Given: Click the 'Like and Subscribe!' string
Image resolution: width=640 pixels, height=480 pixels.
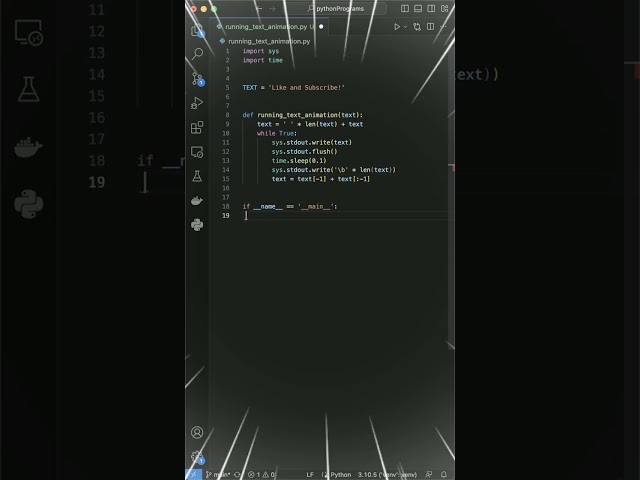Looking at the screenshot, I should pyautogui.click(x=306, y=88).
